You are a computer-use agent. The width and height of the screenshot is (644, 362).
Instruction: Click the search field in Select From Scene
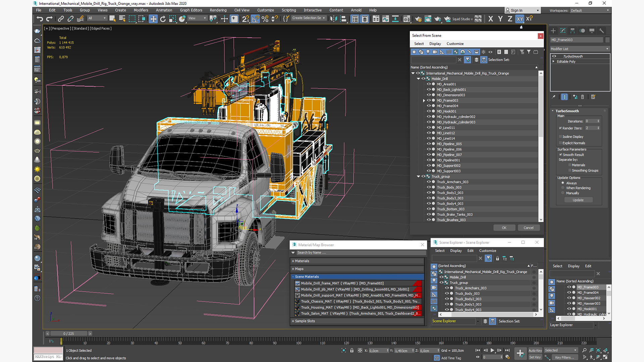pyautogui.click(x=433, y=60)
